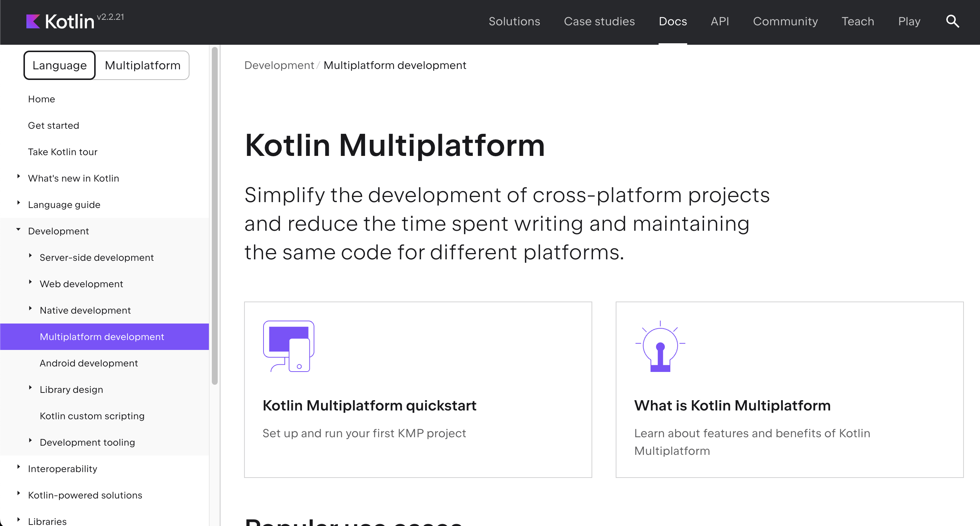Open the Teach navigation item

tap(858, 21)
